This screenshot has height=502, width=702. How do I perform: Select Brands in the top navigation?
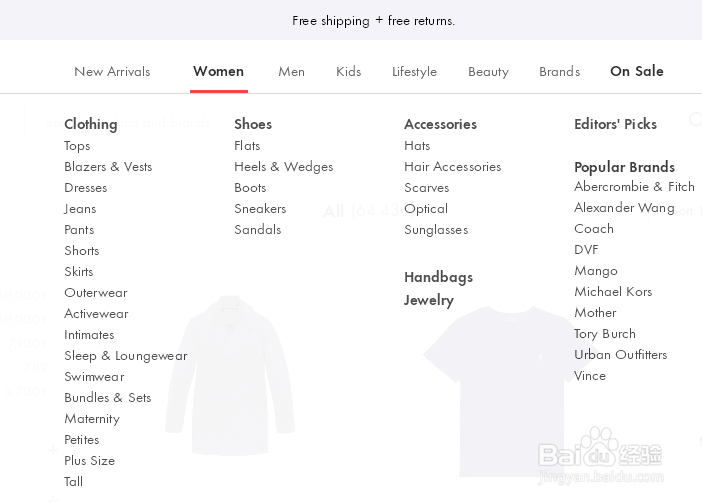point(559,71)
